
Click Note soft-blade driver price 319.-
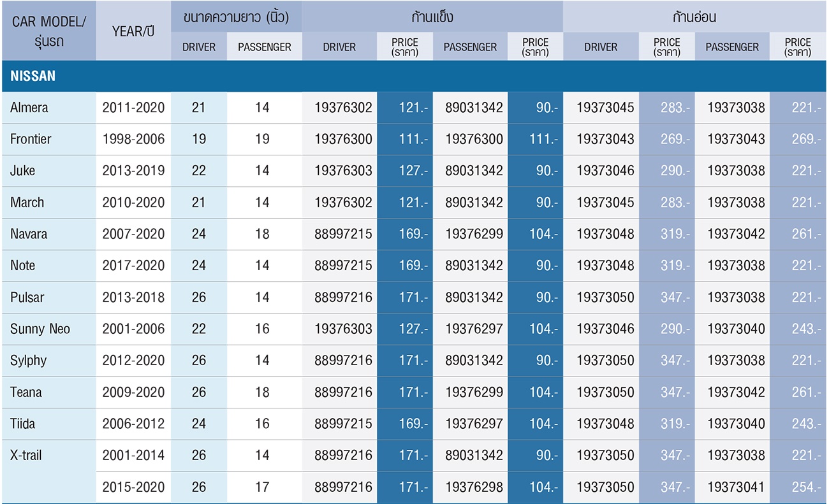[x=675, y=266]
